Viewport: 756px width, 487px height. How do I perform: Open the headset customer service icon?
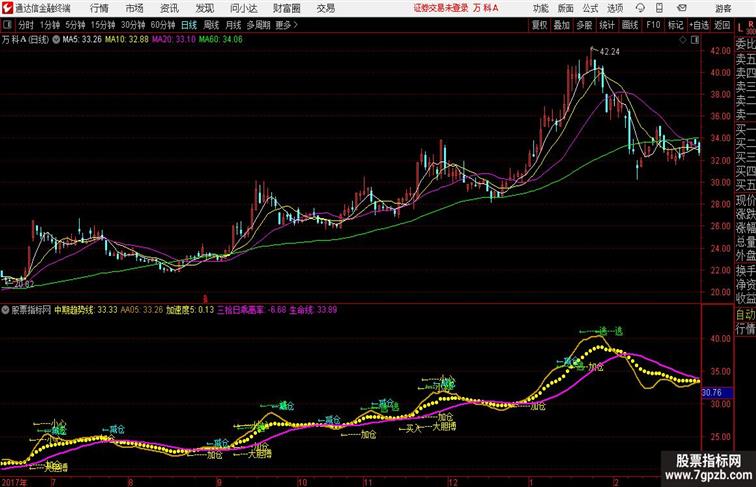[x=640, y=8]
